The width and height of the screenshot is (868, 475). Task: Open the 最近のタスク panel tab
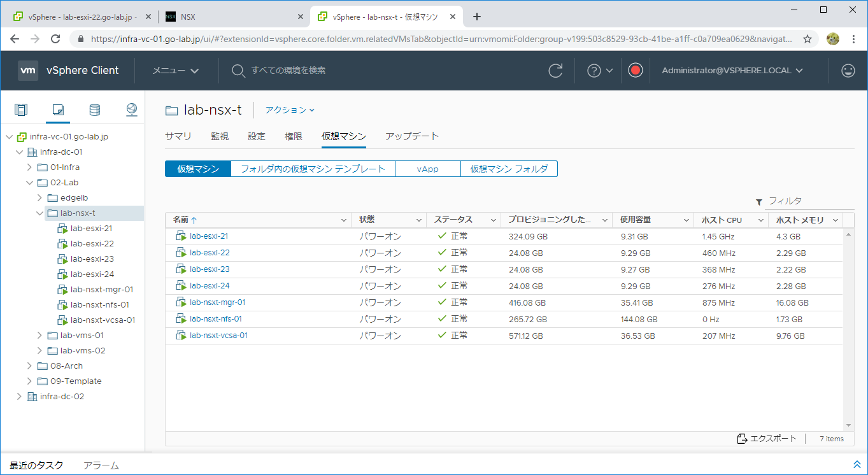(36, 465)
